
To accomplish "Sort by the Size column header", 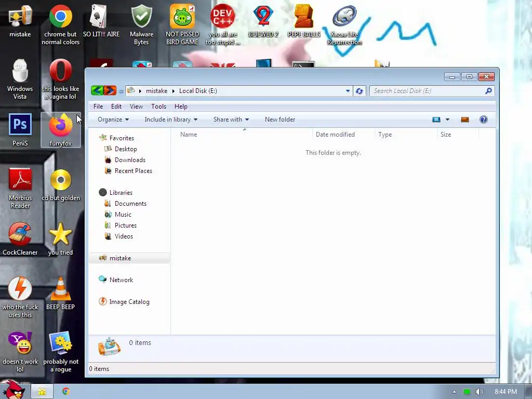I will pyautogui.click(x=458, y=135).
